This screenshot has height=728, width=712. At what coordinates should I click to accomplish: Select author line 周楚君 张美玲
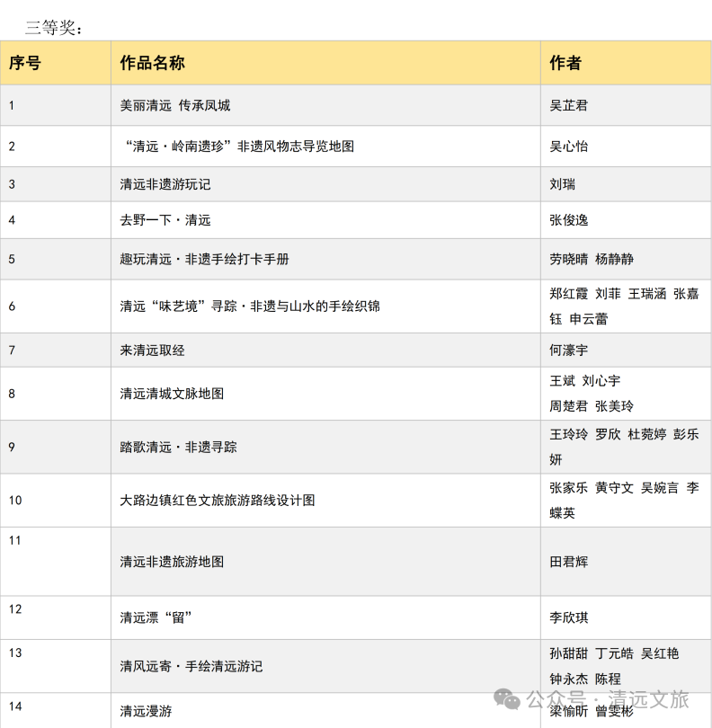[x=592, y=406]
